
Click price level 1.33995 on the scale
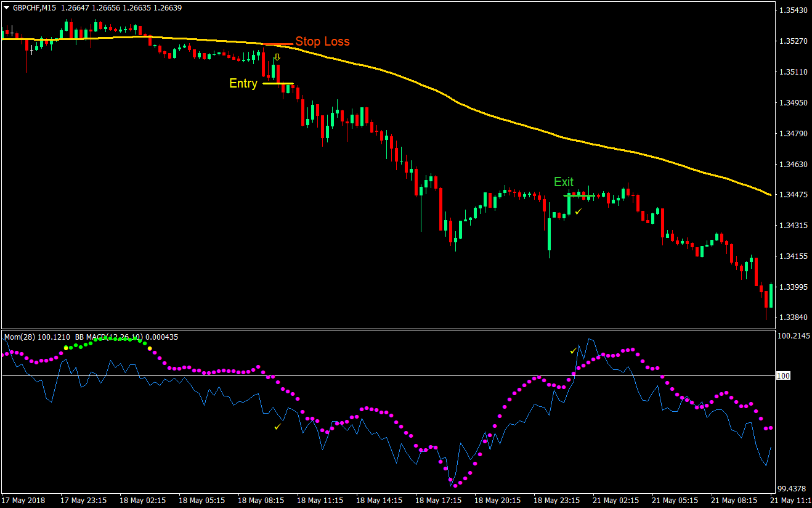pyautogui.click(x=792, y=287)
